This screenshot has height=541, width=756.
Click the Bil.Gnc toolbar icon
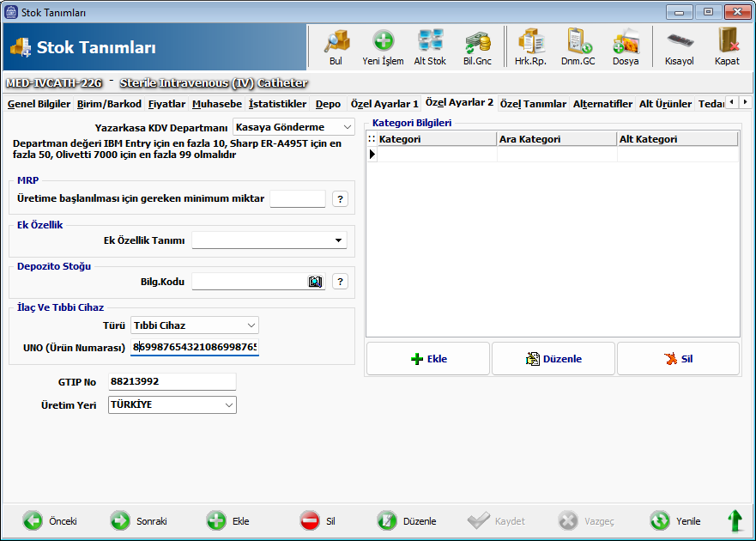[477, 46]
